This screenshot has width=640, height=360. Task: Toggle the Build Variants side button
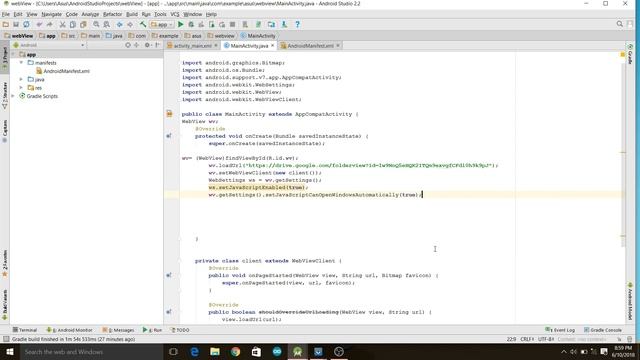[x=4, y=304]
